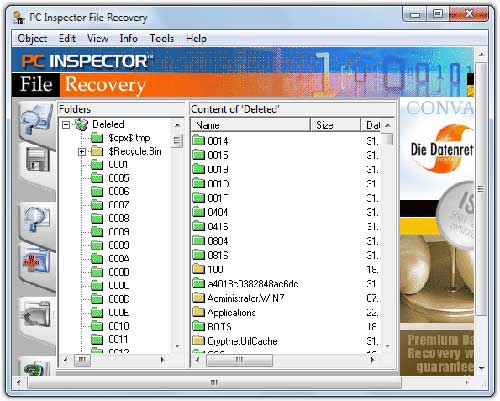Open the Object menu
The image size is (500, 401).
(x=32, y=38)
